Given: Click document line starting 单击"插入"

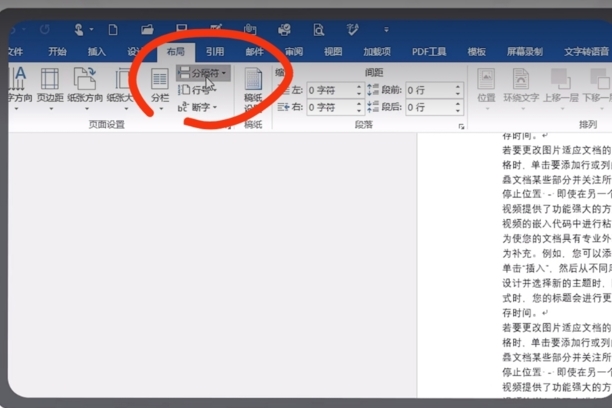Looking at the screenshot, I should click(x=557, y=268).
